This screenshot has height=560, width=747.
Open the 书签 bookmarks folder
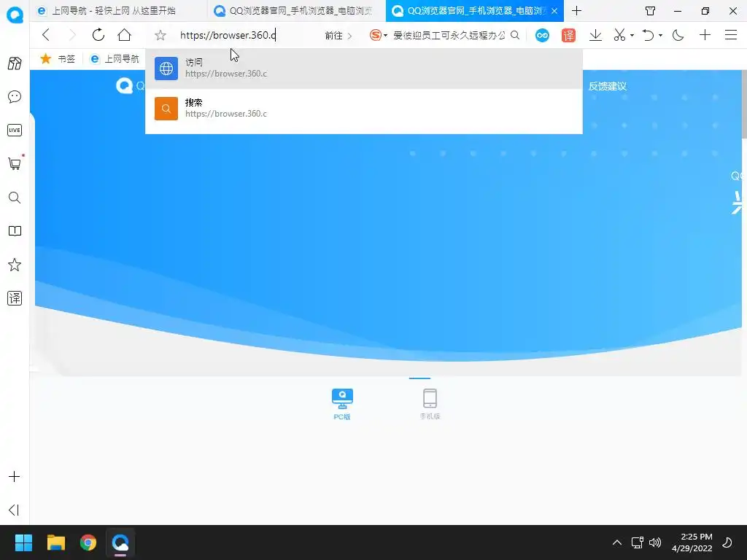[58, 58]
